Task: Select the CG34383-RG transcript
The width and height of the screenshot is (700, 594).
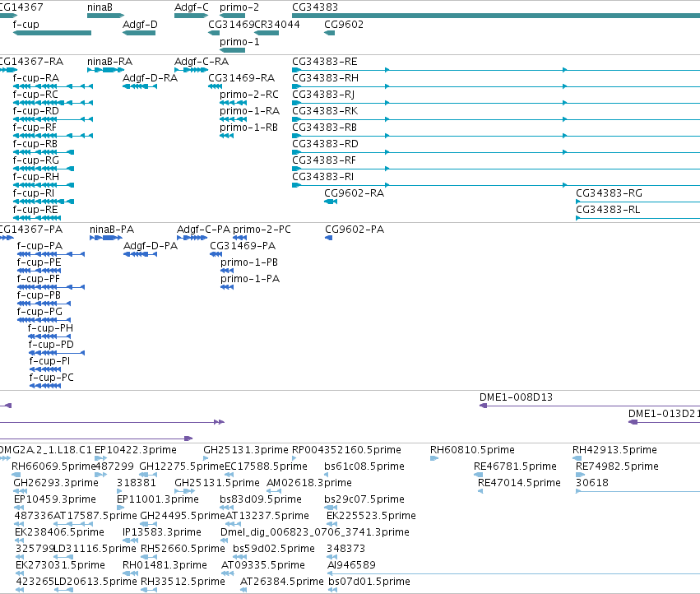Action: [x=638, y=202]
